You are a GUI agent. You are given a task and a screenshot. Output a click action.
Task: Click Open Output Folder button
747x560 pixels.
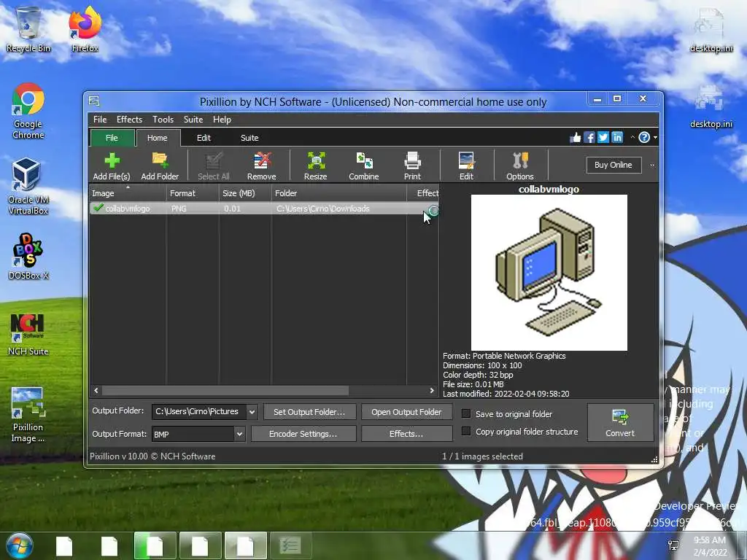point(406,412)
